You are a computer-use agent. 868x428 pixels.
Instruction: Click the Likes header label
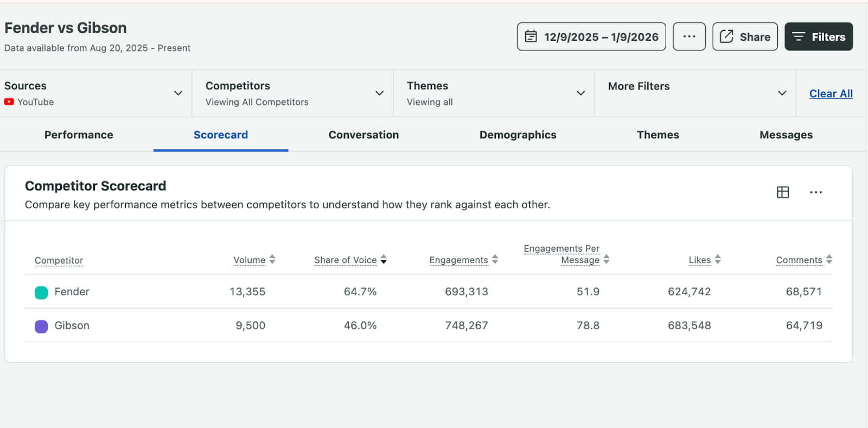coord(699,260)
